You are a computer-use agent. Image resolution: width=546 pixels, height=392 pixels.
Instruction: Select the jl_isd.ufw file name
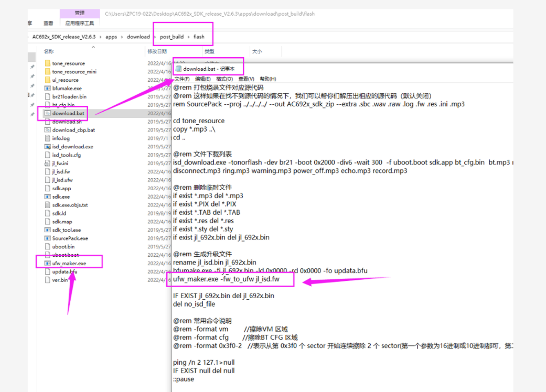click(x=63, y=180)
